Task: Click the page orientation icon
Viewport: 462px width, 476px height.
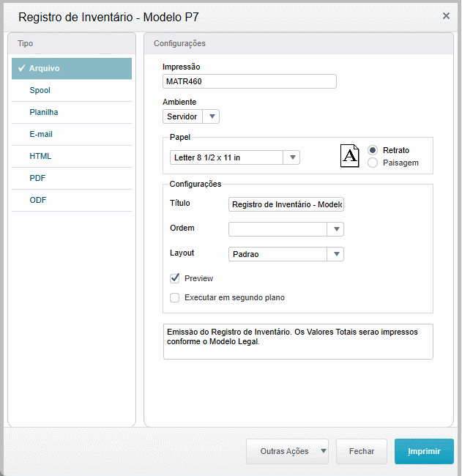Action: 350,156
